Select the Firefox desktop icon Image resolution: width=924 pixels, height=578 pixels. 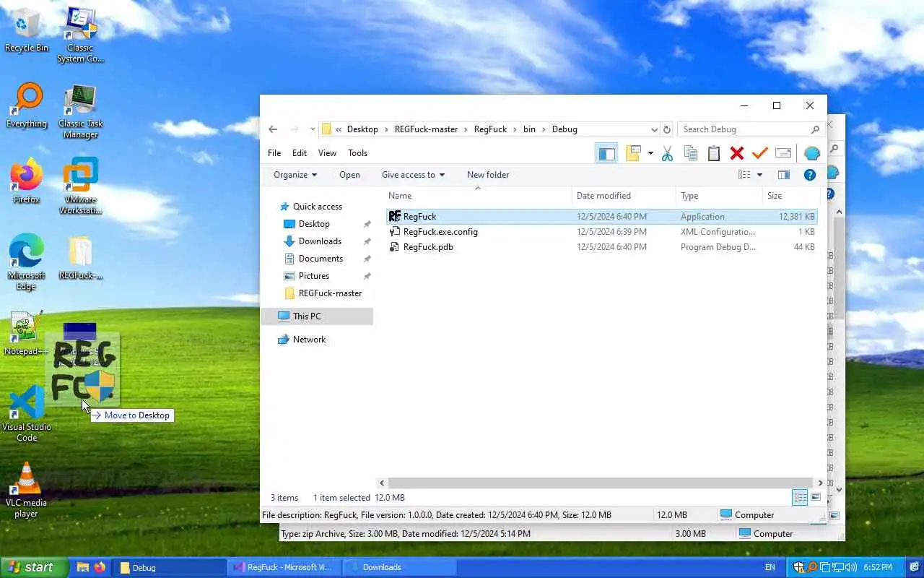27,181
